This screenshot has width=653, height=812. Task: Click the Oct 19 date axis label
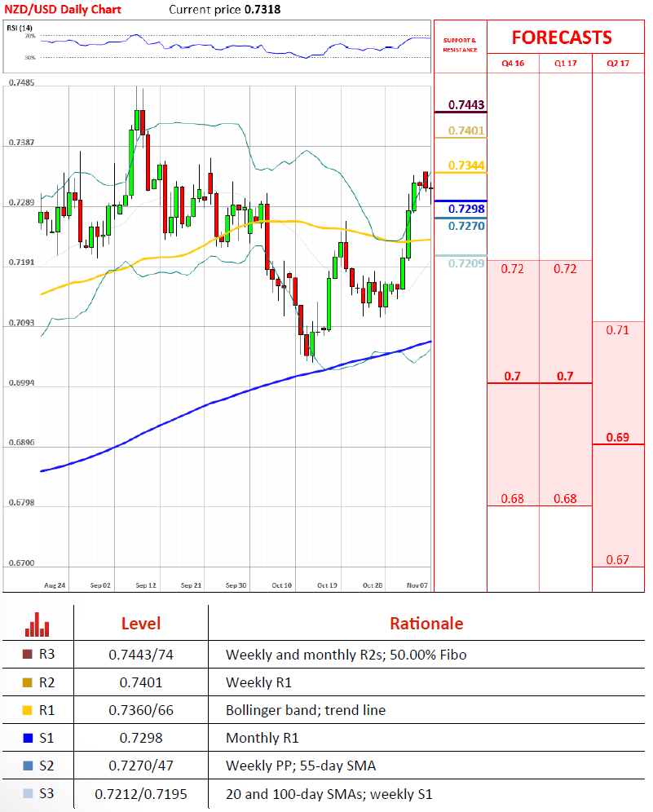tap(327, 585)
